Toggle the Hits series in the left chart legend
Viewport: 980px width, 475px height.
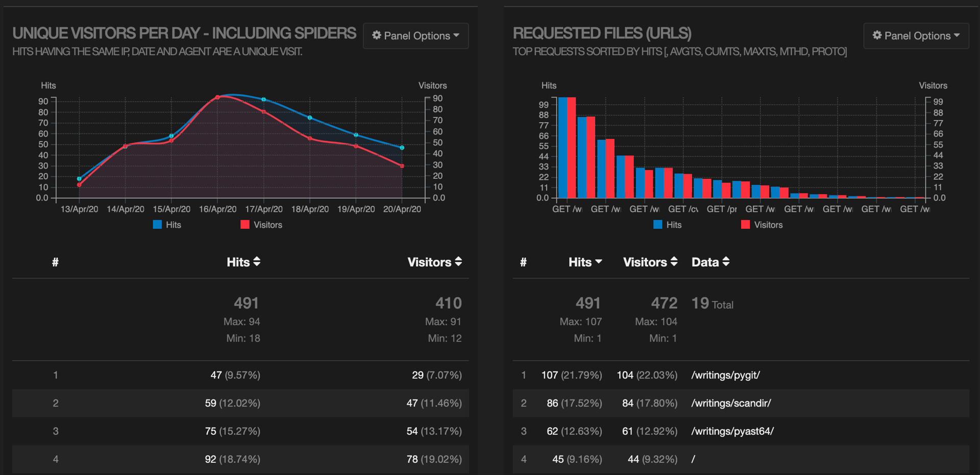(x=157, y=224)
